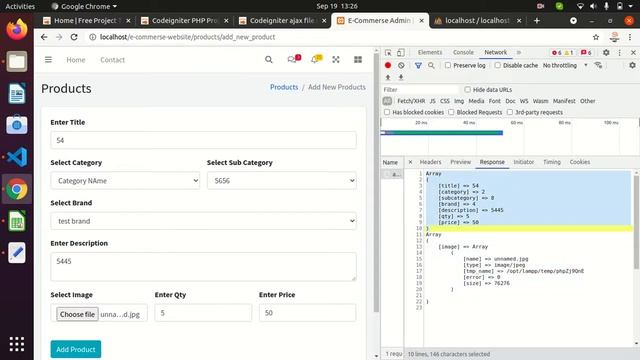Bookmark this page with the star
This screenshot has height=360, width=640.
[596, 37]
